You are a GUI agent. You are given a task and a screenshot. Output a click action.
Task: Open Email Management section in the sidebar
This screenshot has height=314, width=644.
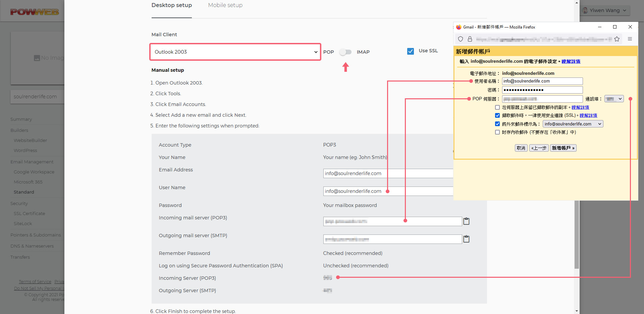tap(32, 162)
